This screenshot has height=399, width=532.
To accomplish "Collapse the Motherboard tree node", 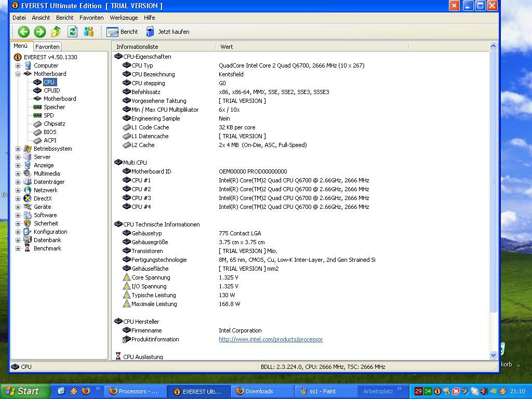I will click(18, 74).
